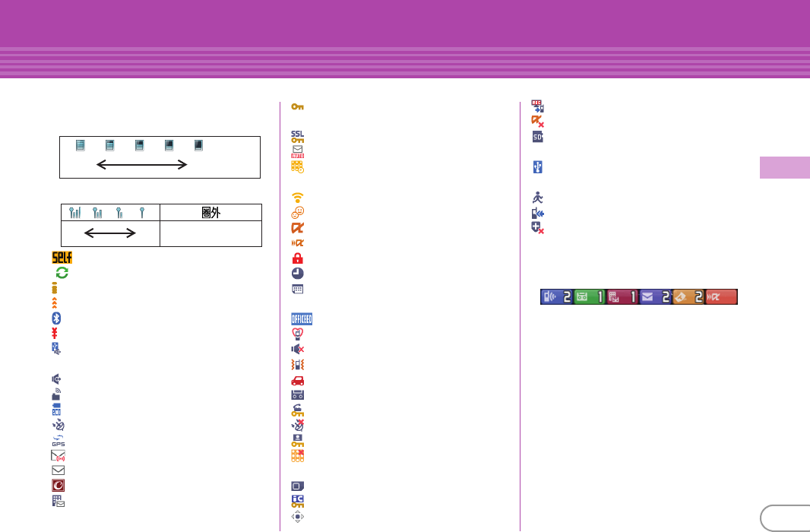810x532 pixels.
Task: Click the running person icon
Action: click(x=538, y=198)
